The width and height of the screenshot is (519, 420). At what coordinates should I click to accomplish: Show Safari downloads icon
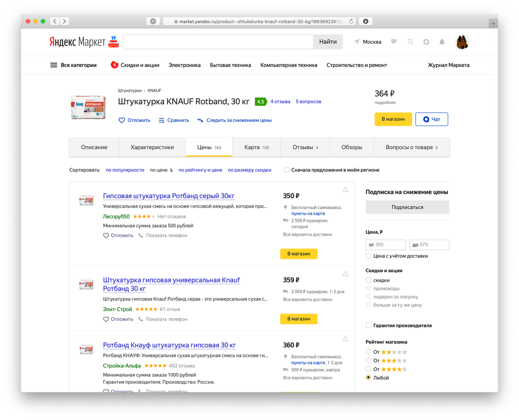pyautogui.click(x=365, y=21)
